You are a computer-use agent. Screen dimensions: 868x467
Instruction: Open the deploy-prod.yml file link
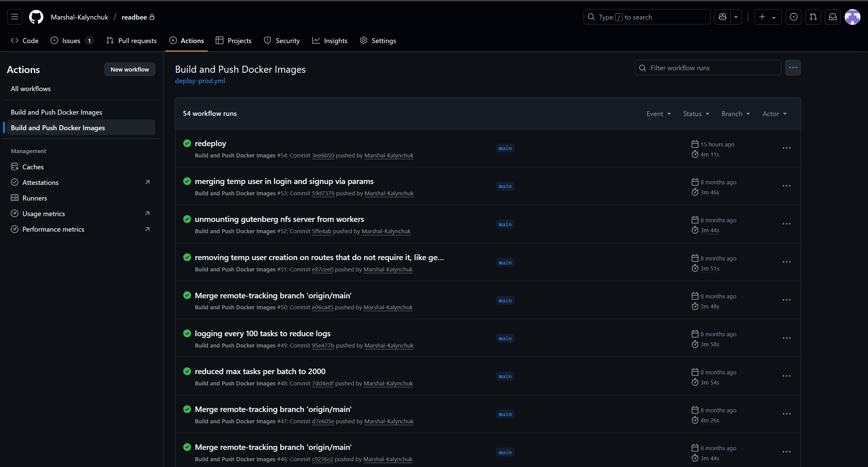[x=199, y=81]
